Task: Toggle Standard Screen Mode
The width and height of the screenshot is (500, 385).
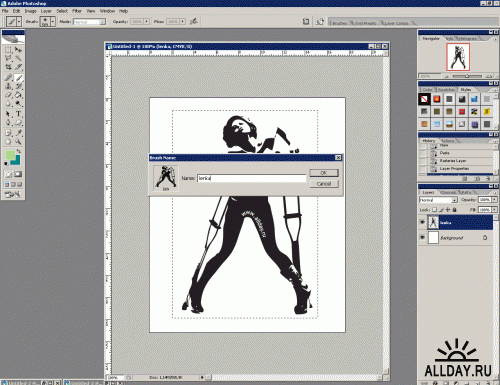Action: [x=7, y=184]
